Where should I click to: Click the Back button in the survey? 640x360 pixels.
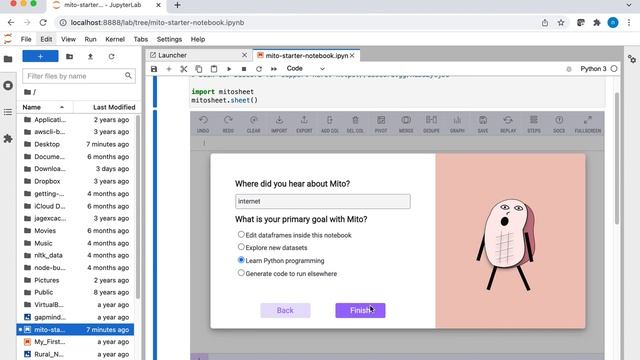coord(285,310)
